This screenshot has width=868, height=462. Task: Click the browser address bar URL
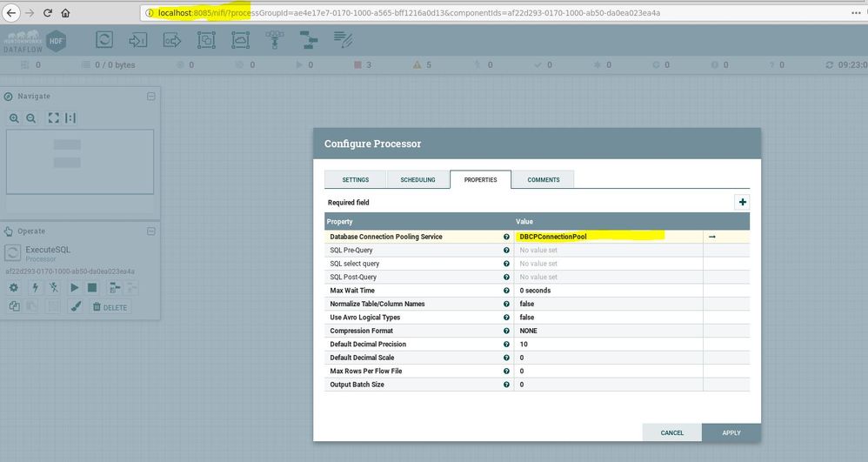[x=409, y=13]
